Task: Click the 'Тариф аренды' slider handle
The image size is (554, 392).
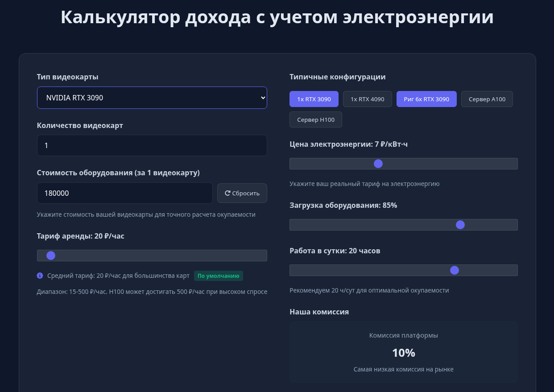Action: pyautogui.click(x=51, y=256)
